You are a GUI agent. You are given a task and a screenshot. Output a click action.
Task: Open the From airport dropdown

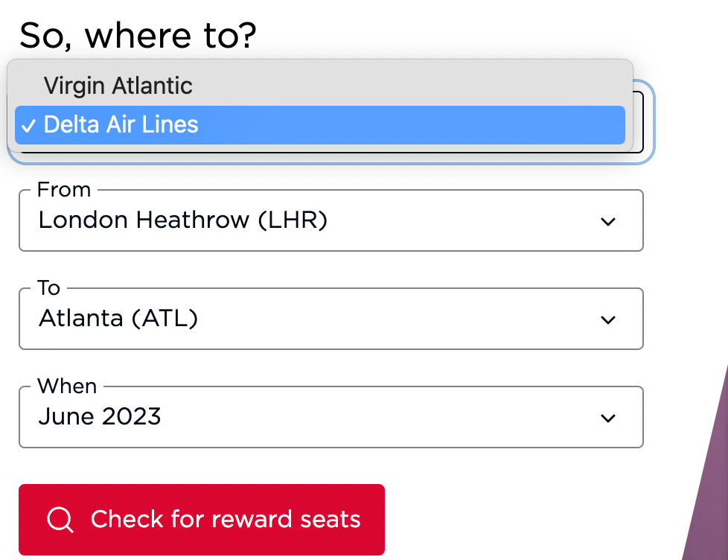[x=331, y=220]
